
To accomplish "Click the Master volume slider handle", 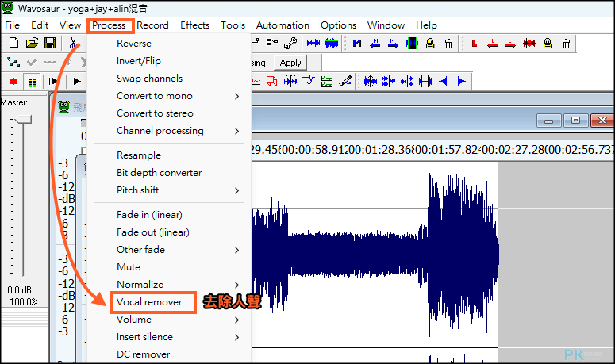I will pos(23,120).
